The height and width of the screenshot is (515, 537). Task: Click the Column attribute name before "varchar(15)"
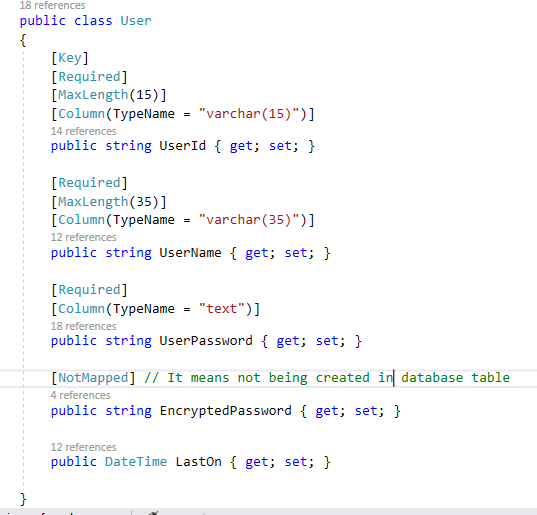click(82, 114)
